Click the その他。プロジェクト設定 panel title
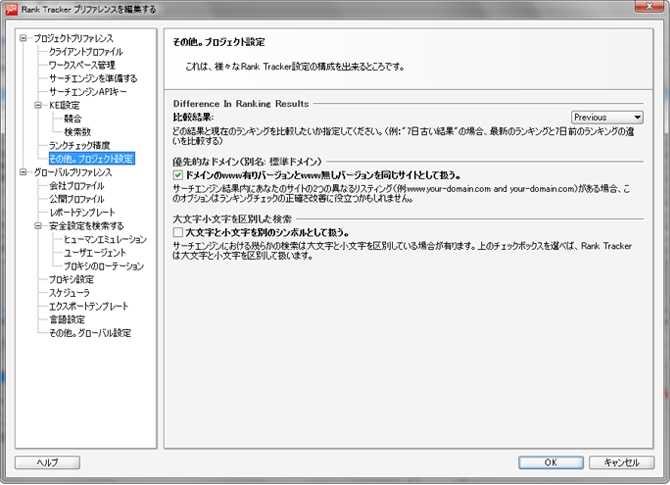 219,42
